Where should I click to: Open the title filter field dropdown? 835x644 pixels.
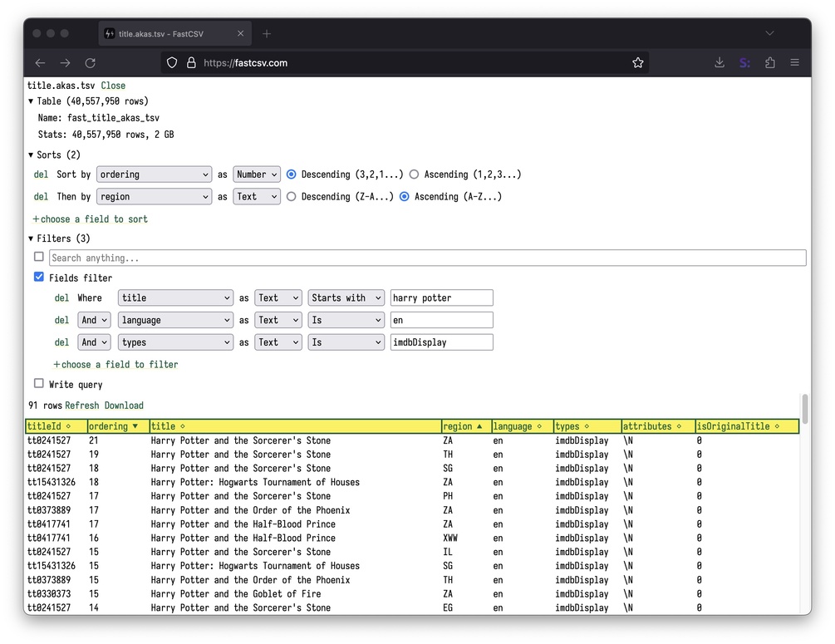click(175, 297)
